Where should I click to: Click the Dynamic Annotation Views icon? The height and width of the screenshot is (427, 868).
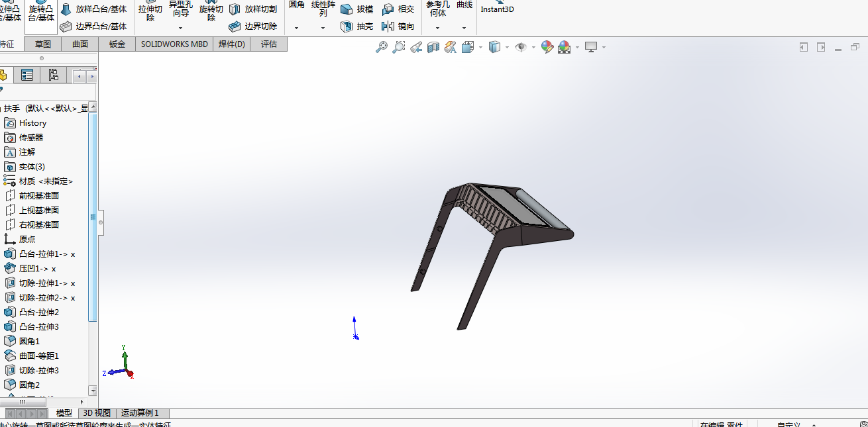tap(451, 47)
